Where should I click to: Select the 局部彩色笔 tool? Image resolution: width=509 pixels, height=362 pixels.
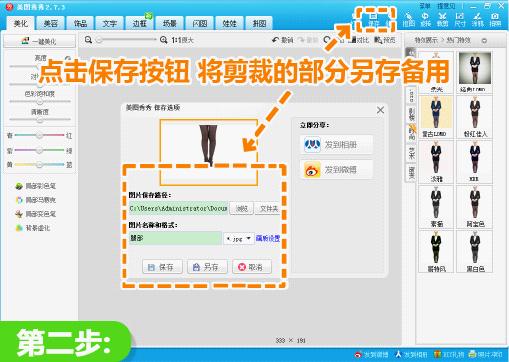pyautogui.click(x=36, y=186)
